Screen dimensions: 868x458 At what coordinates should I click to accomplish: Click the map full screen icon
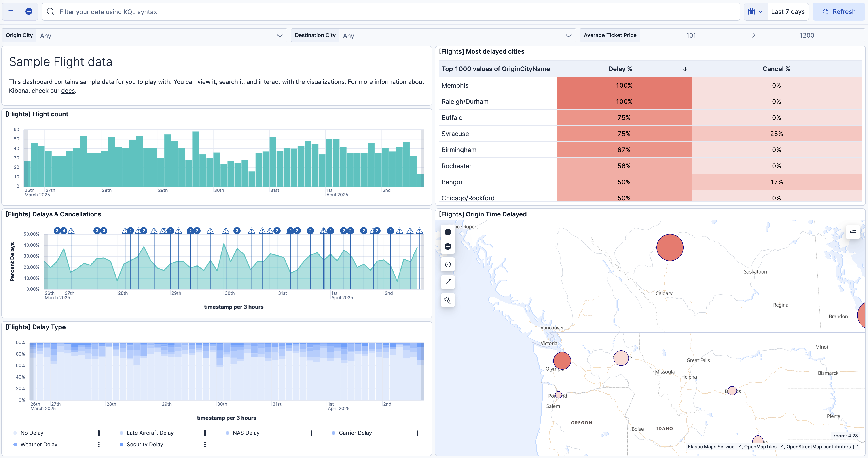[447, 282]
